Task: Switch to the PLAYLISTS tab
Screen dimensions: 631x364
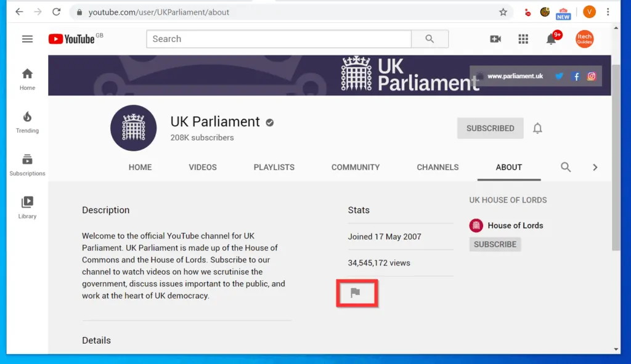Action: pyautogui.click(x=274, y=168)
